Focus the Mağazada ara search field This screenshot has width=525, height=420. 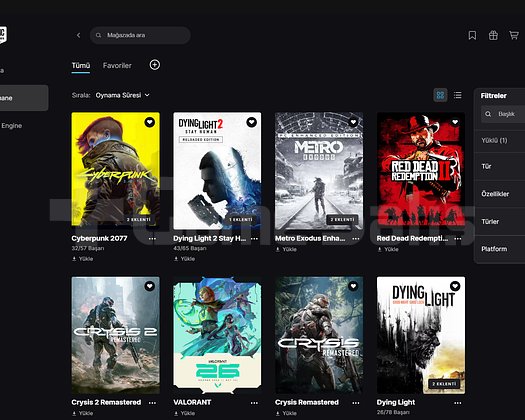point(140,35)
